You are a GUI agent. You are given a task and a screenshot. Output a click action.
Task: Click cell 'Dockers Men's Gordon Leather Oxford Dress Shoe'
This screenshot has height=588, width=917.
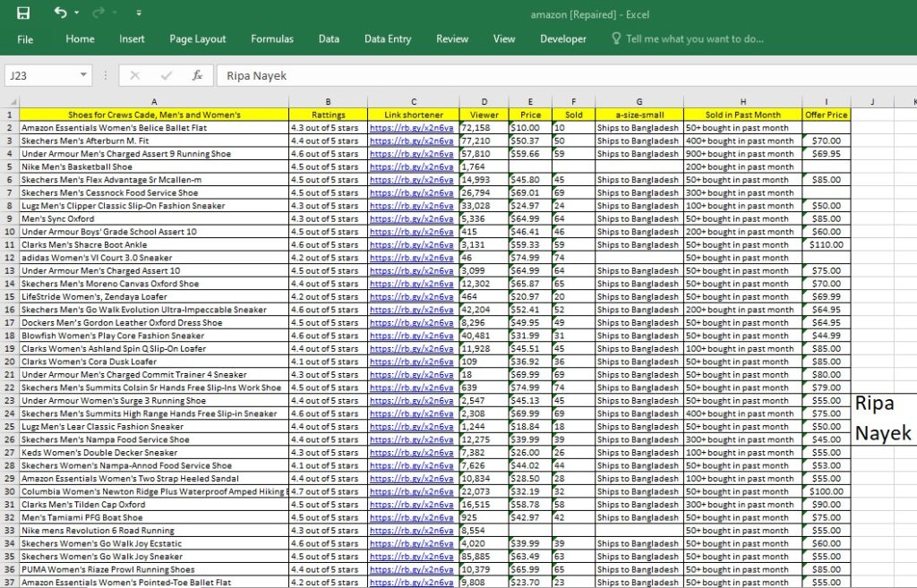coord(154,323)
